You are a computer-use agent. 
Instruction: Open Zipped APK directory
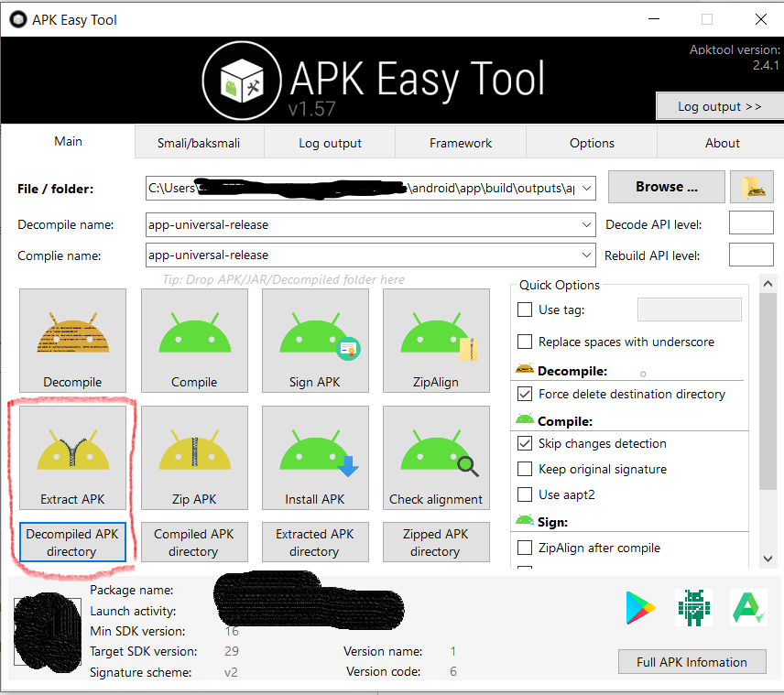click(x=436, y=542)
